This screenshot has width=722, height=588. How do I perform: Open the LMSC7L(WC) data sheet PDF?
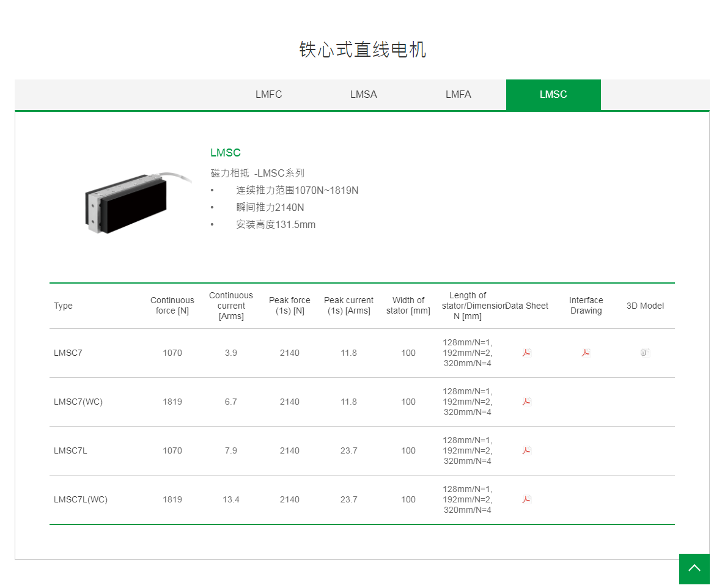tap(526, 499)
